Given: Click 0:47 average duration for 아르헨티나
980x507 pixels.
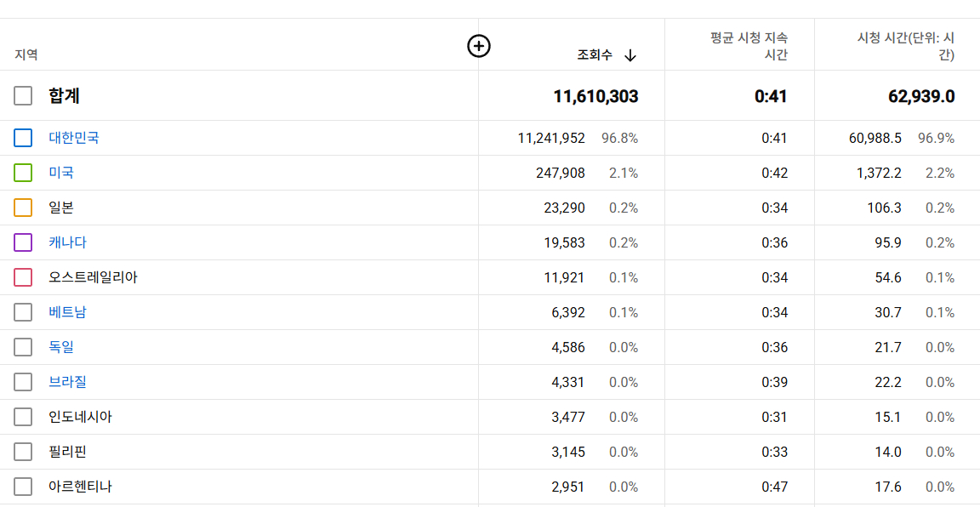Looking at the screenshot, I should coord(775,487).
